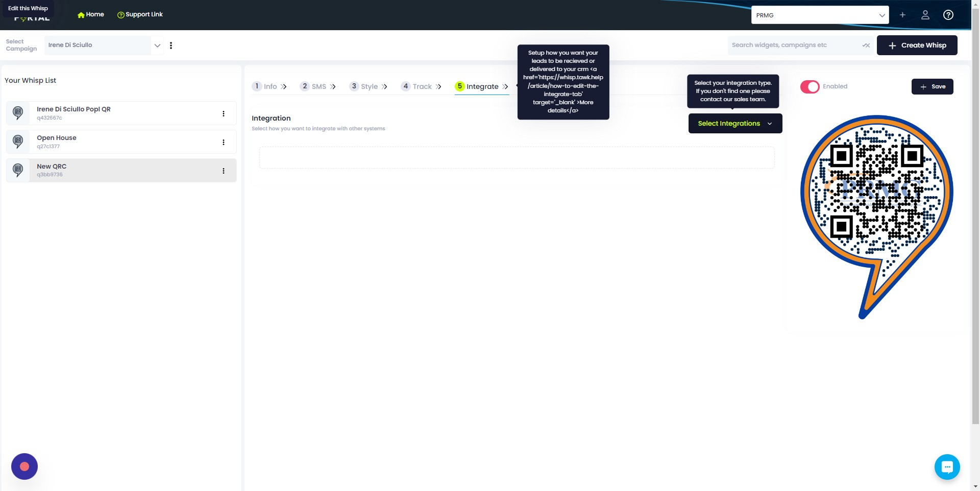Switch to the Track tab
Image resolution: width=980 pixels, height=491 pixels.
coord(422,86)
